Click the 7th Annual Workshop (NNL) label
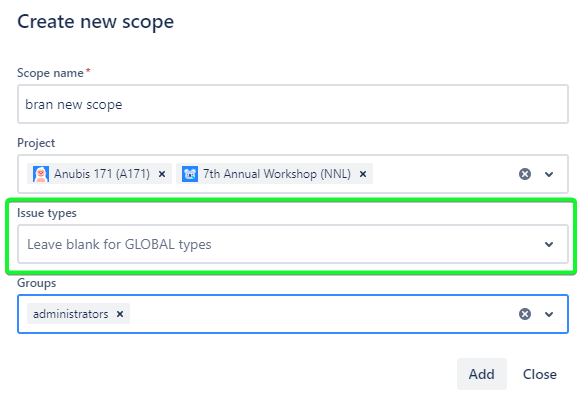This screenshot has width=580, height=393. 277,174
